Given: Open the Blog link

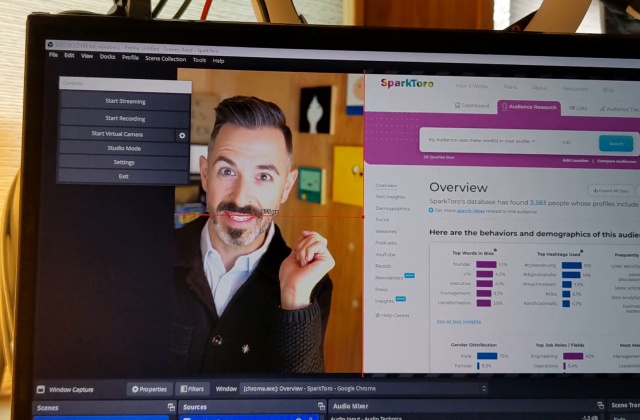Looking at the screenshot, I should pyautogui.click(x=608, y=90).
